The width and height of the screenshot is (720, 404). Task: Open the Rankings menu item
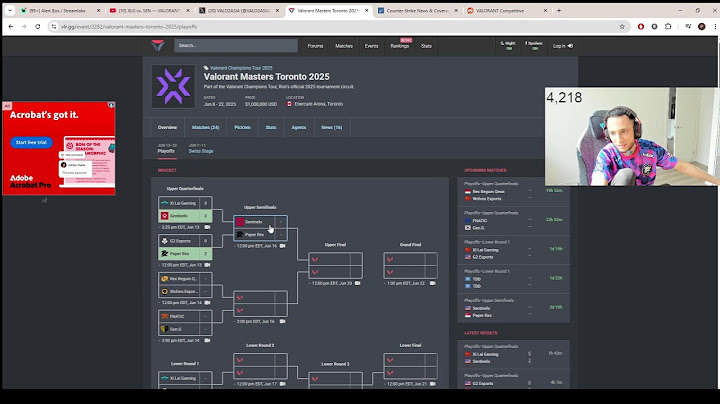pos(399,46)
